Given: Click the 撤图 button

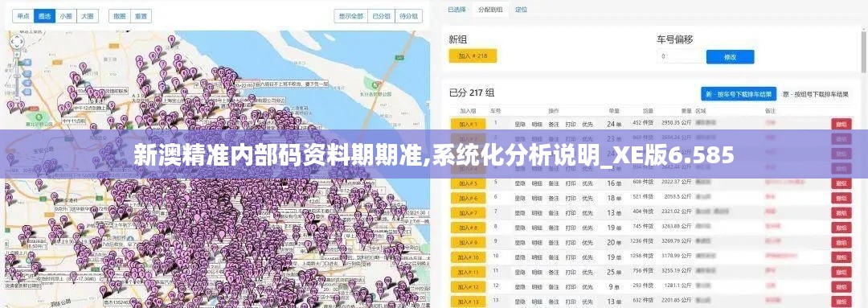Looking at the screenshot, I should coord(120,17).
